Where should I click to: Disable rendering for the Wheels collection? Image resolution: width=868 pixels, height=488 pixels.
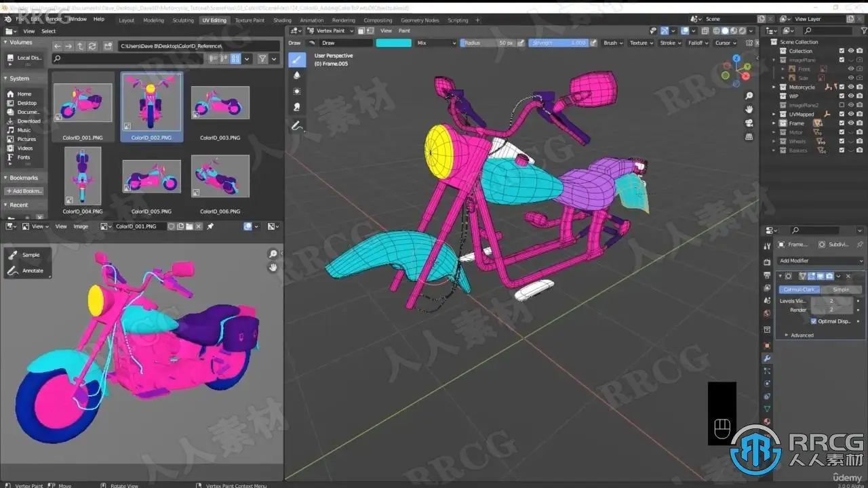click(x=860, y=142)
